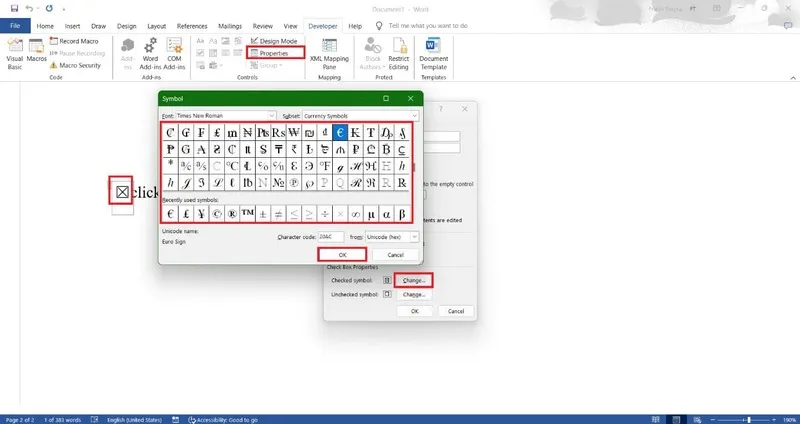Select the № numero symbol

tap(279, 182)
